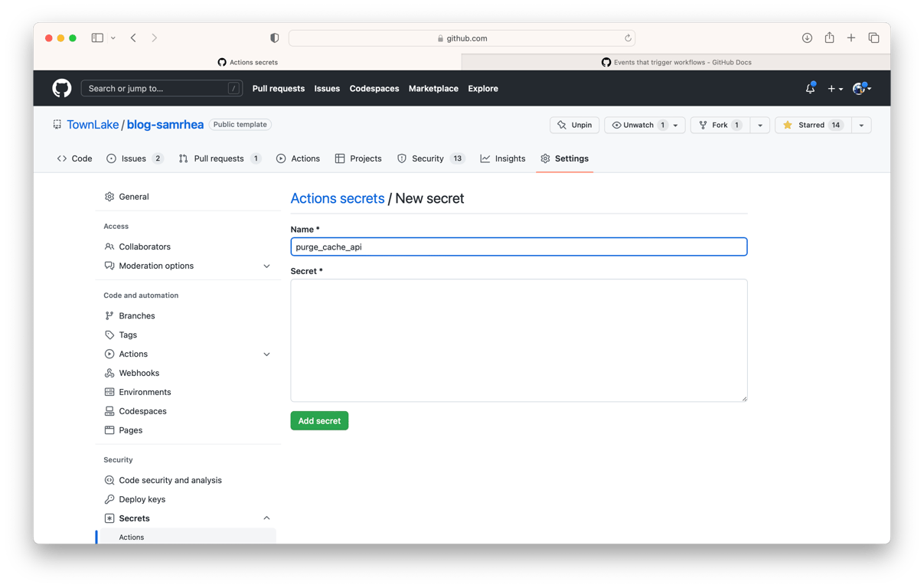Image resolution: width=924 pixels, height=588 pixels.
Task: Open the Pull requests repository tab
Action: click(220, 158)
